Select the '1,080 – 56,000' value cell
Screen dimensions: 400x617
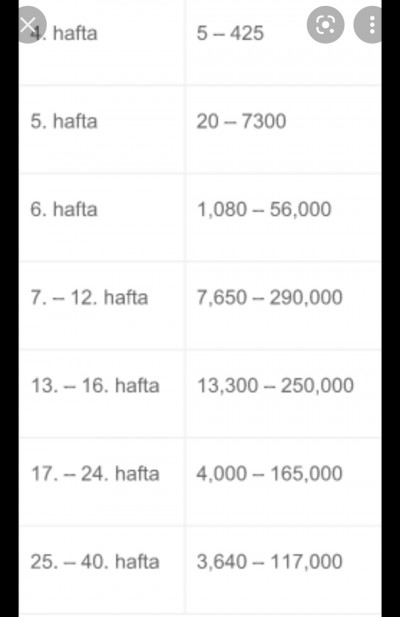pos(264,209)
